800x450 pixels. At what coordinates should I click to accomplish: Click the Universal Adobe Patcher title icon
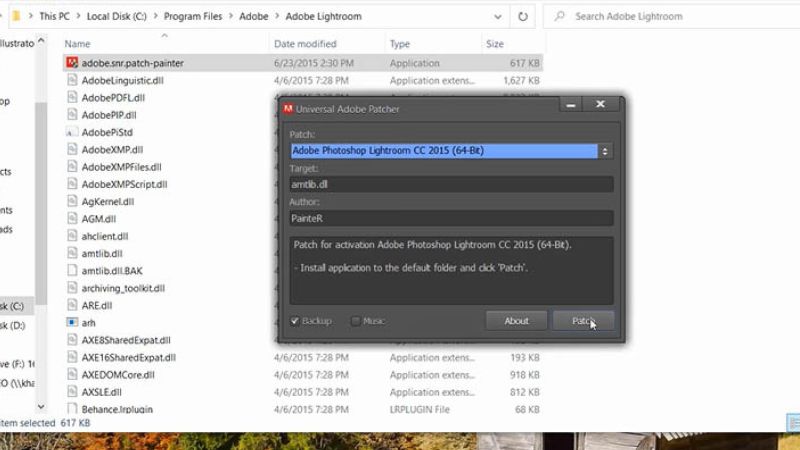288,109
